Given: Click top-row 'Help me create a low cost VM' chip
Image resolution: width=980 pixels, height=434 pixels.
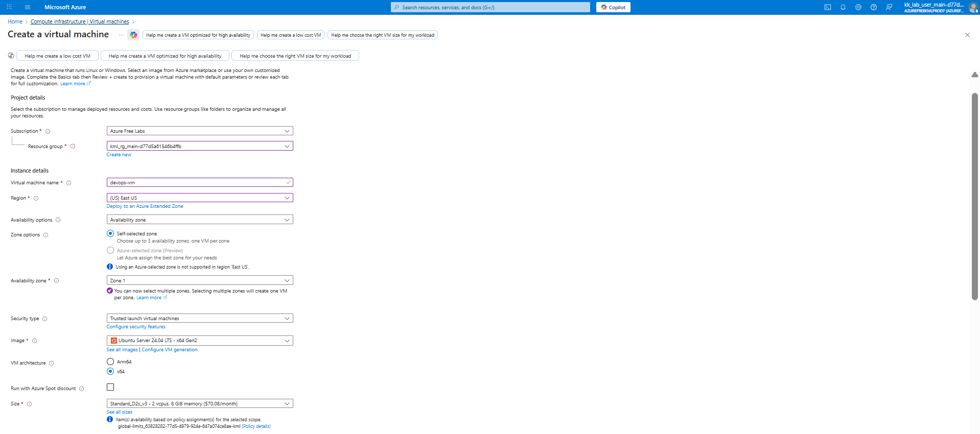Looking at the screenshot, I should pyautogui.click(x=291, y=35).
